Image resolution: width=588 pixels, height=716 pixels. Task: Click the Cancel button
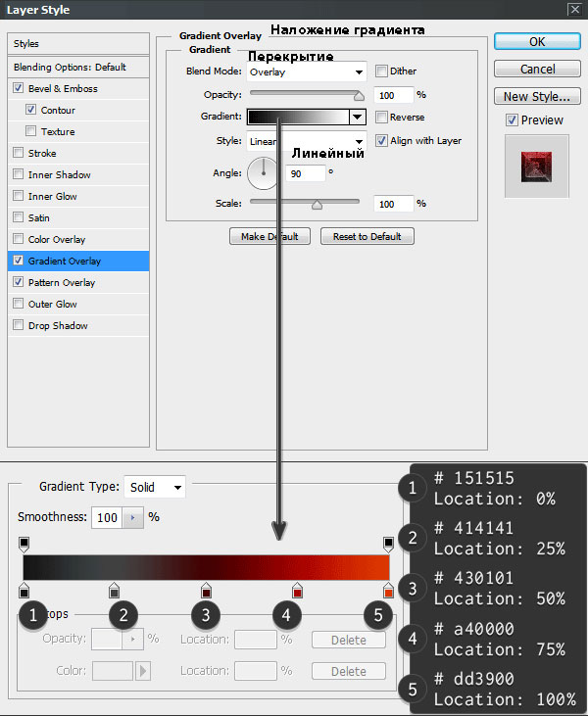[537, 69]
